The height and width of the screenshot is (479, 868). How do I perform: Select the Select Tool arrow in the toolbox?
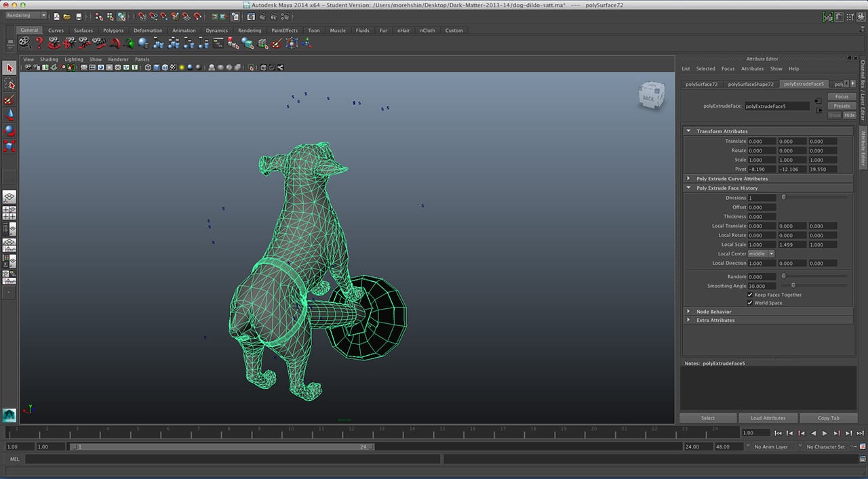click(x=9, y=68)
